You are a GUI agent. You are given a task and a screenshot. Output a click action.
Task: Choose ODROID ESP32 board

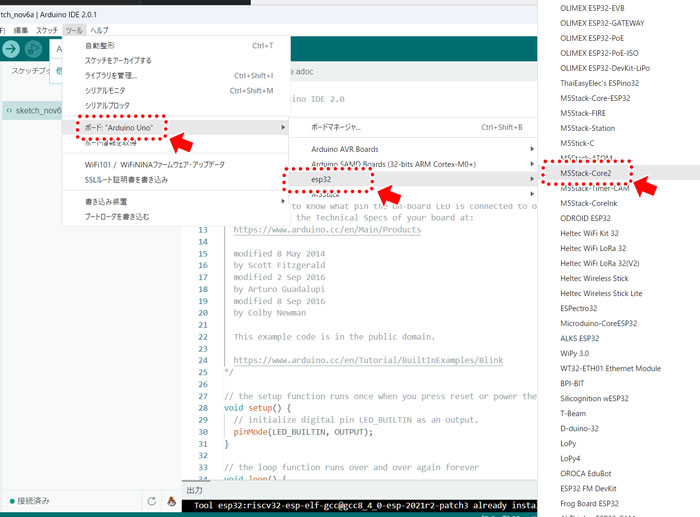click(585, 218)
